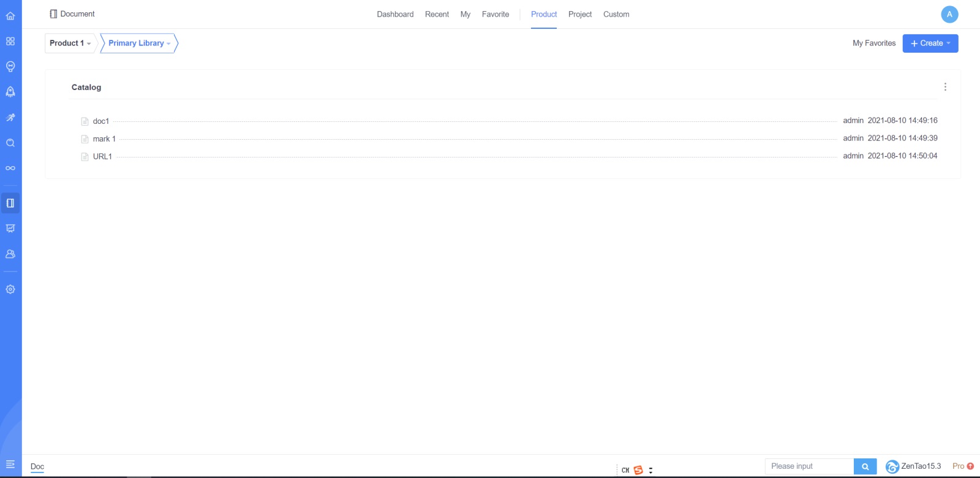Open the home icon in the sidebar
This screenshot has height=478, width=980.
(x=10, y=16)
